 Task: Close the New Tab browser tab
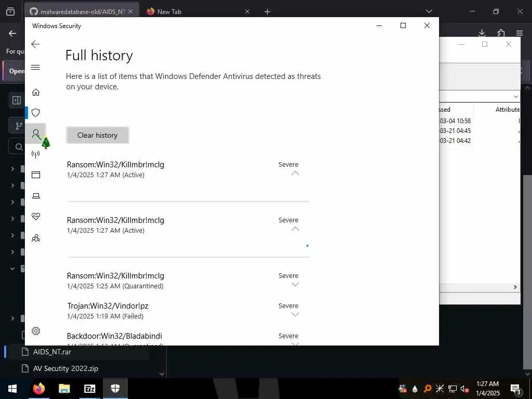[x=247, y=11]
